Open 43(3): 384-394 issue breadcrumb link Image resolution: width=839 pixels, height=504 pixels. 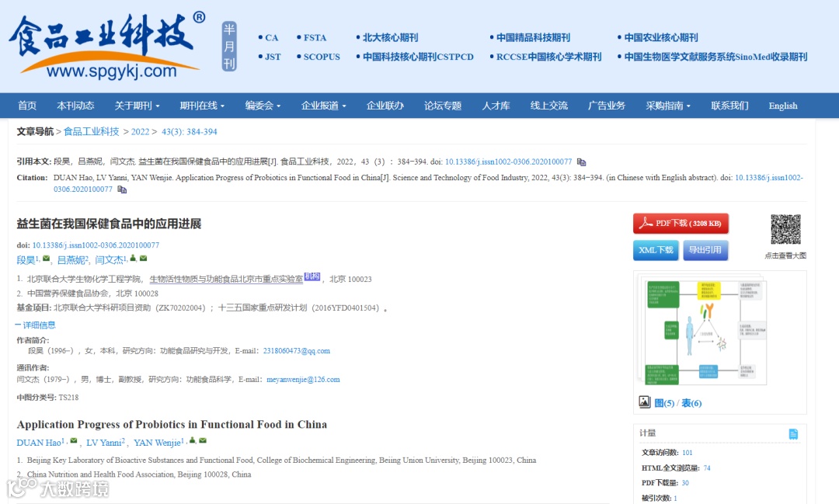pyautogui.click(x=190, y=131)
